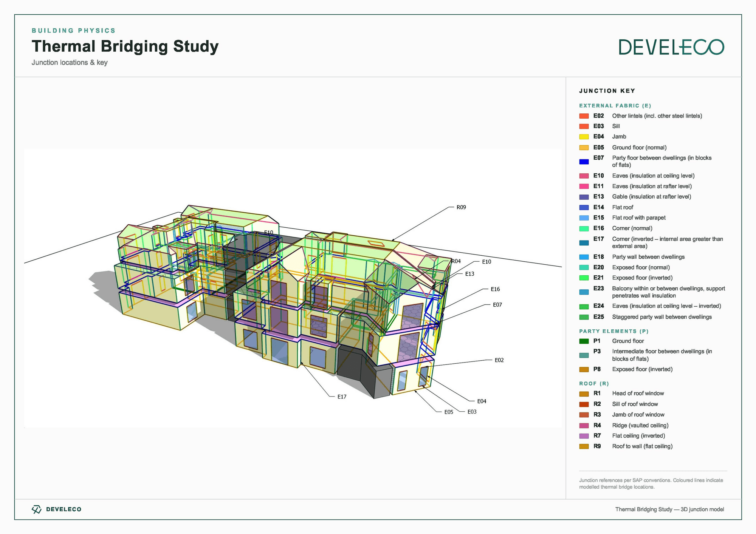Click the BUILDING PHYSICS heading
The height and width of the screenshot is (534, 756).
(x=74, y=31)
